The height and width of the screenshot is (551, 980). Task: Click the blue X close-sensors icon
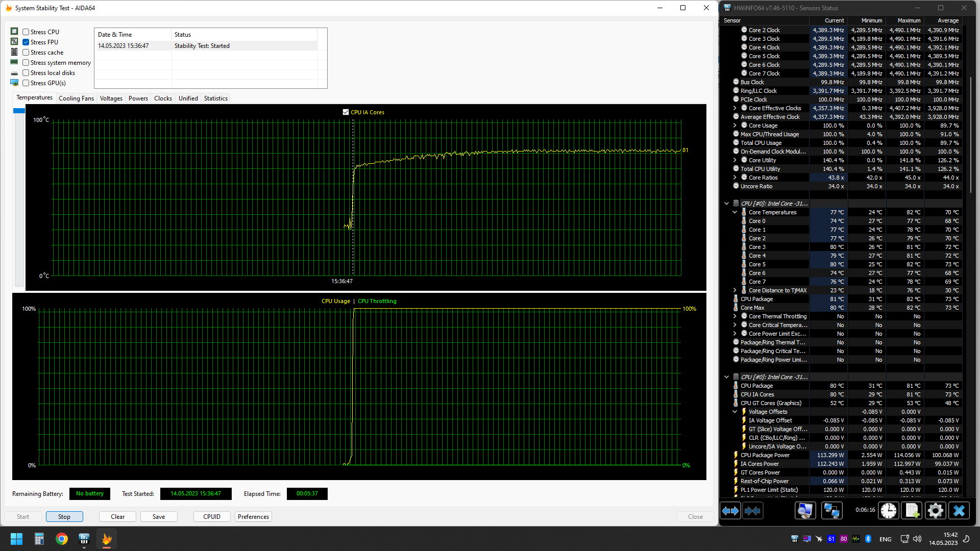959,511
